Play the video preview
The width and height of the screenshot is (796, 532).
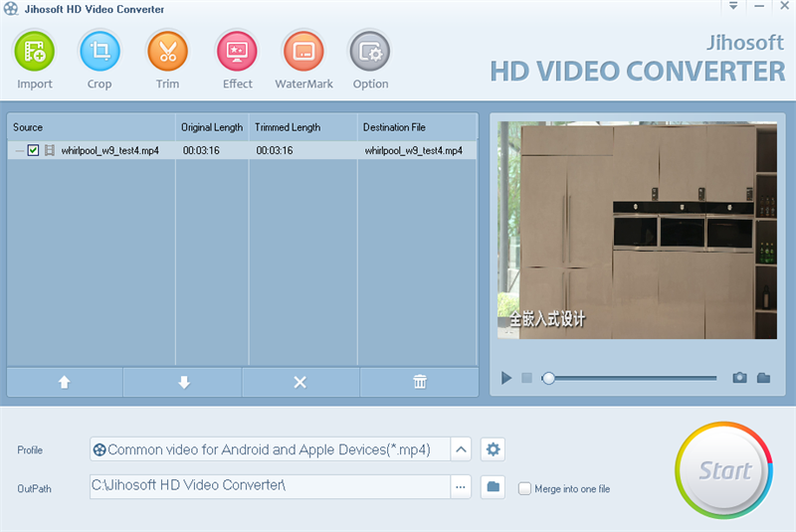coord(506,378)
